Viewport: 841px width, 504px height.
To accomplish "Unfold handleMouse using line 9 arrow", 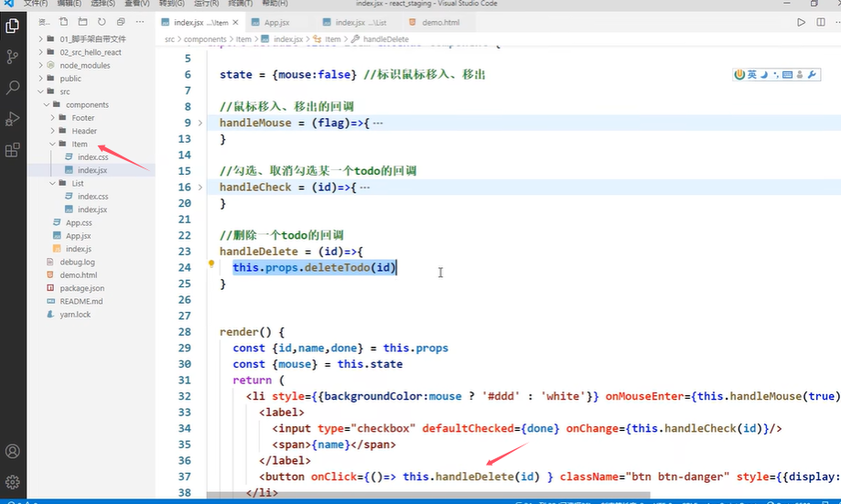I will pos(200,123).
